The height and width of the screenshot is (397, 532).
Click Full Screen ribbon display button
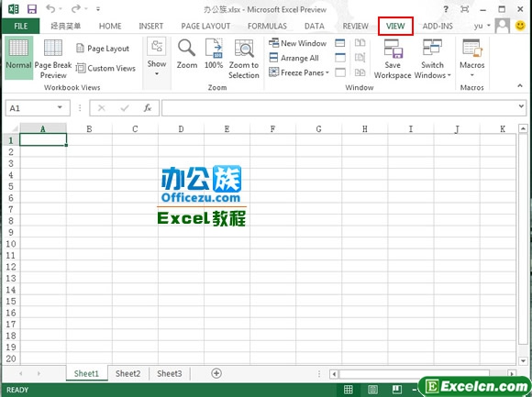coord(464,9)
